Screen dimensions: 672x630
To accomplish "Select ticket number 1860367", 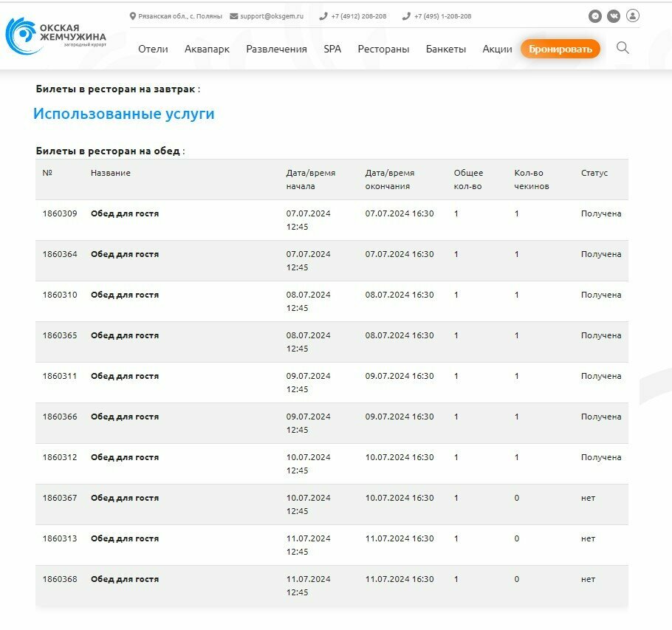I will tap(60, 498).
